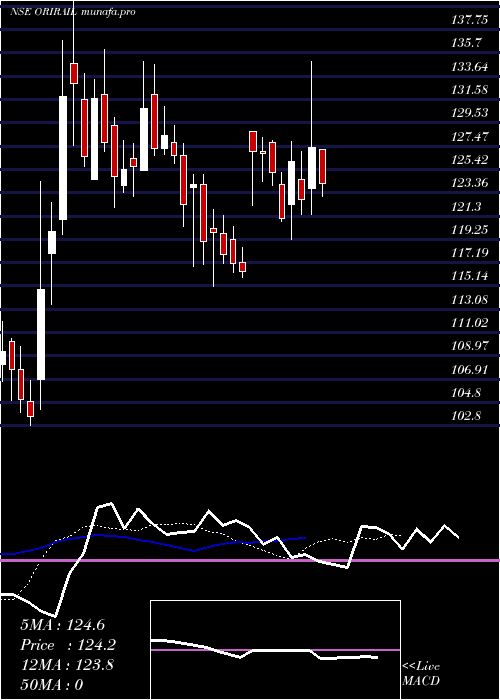Click the 117.19 price axis label
This screenshot has width=500, height=700.
470,253
